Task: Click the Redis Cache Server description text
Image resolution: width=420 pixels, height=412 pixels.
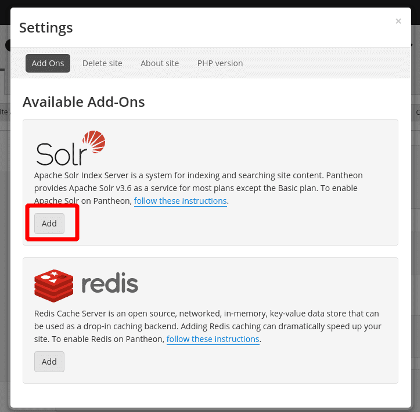Action: [x=207, y=326]
